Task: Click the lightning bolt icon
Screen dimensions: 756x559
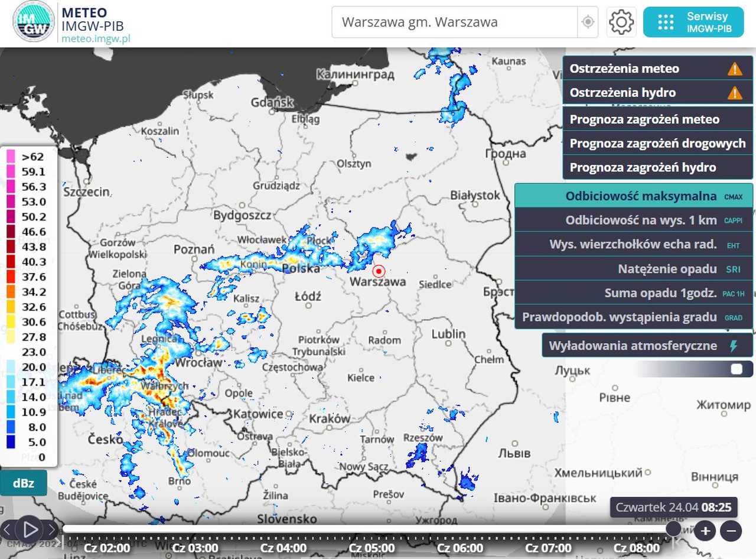Action: coord(734,346)
